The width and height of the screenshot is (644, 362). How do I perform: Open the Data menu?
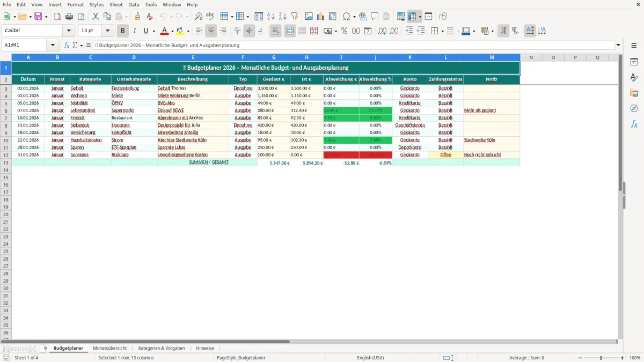pos(134,4)
